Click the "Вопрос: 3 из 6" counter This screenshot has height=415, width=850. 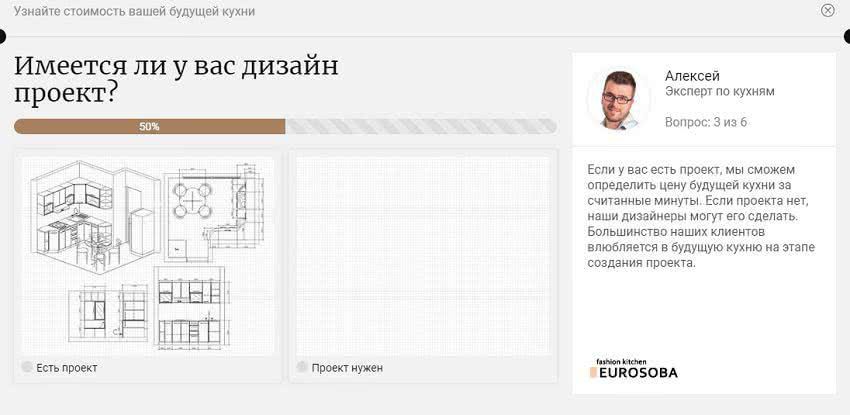(x=706, y=122)
